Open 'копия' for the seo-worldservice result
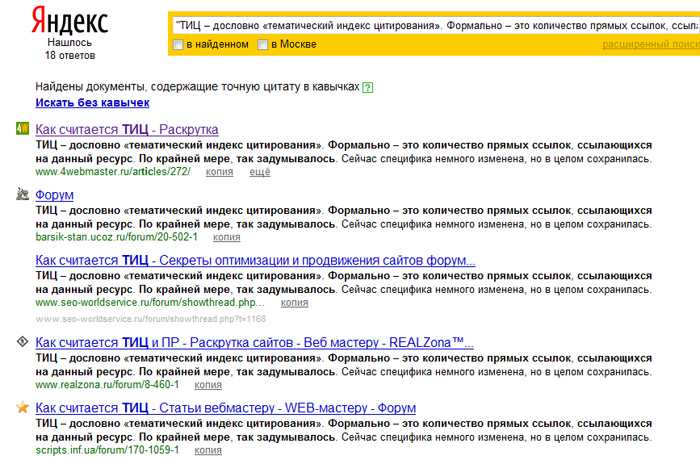 [294, 303]
